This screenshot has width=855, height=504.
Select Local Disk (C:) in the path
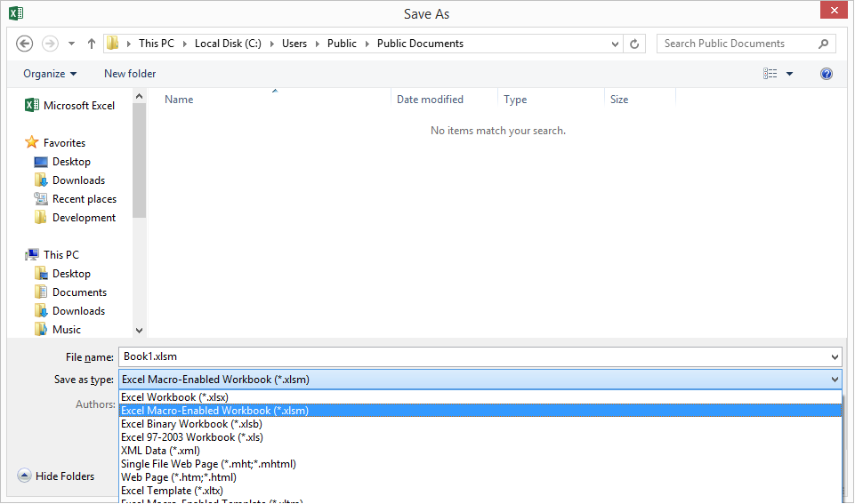228,44
